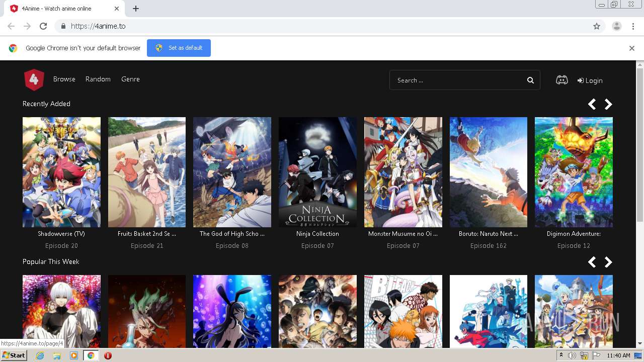The width and height of the screenshot is (644, 362).
Task: Open the Discord icon link
Action: (x=562, y=80)
